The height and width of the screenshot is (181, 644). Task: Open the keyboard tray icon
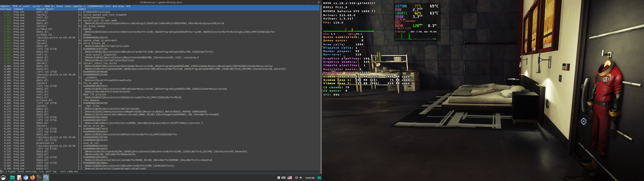283,178
